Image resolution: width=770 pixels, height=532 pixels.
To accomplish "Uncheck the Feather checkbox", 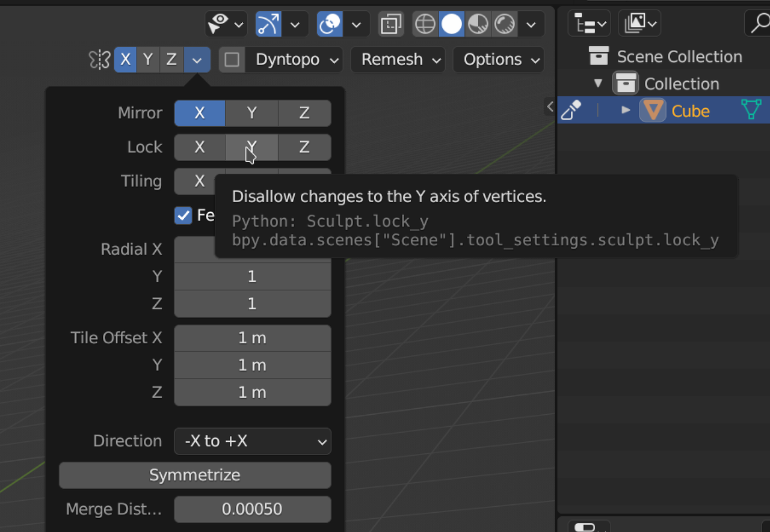I will coord(183,215).
